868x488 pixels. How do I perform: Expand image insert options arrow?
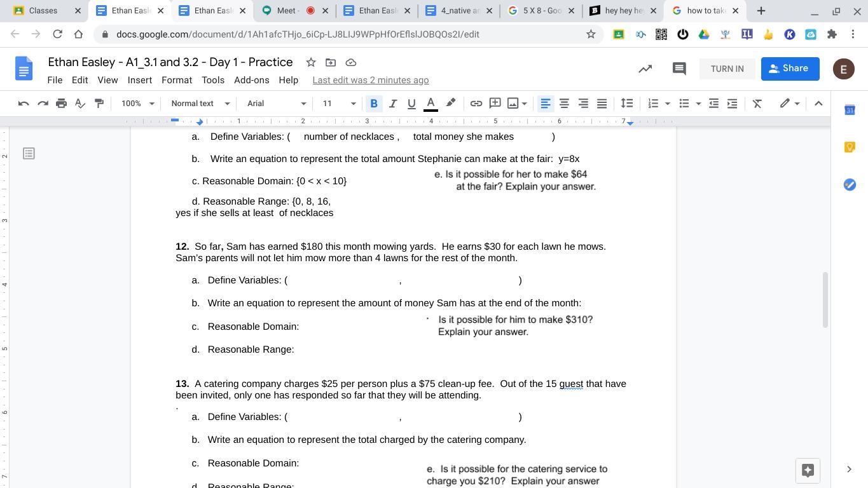point(525,104)
